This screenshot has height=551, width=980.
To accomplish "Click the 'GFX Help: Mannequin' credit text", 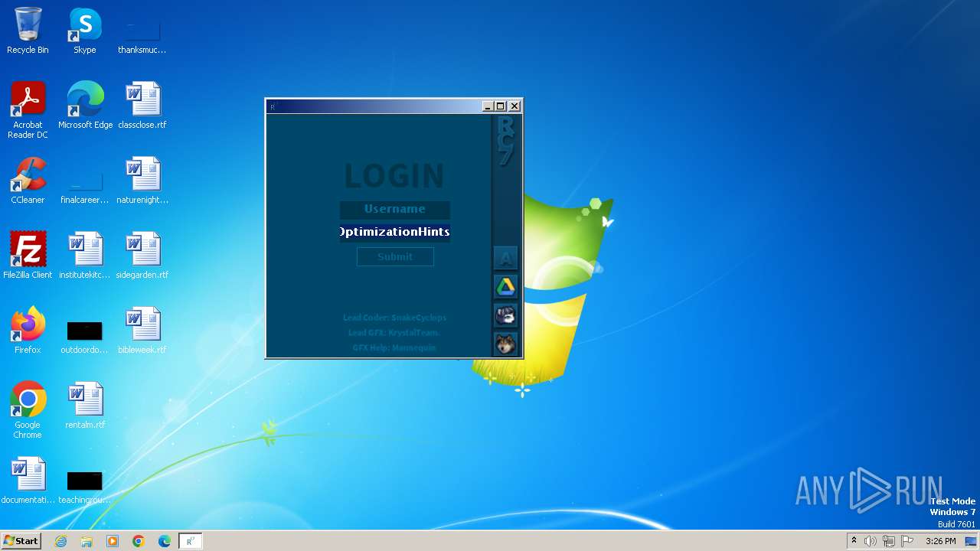I will click(394, 347).
